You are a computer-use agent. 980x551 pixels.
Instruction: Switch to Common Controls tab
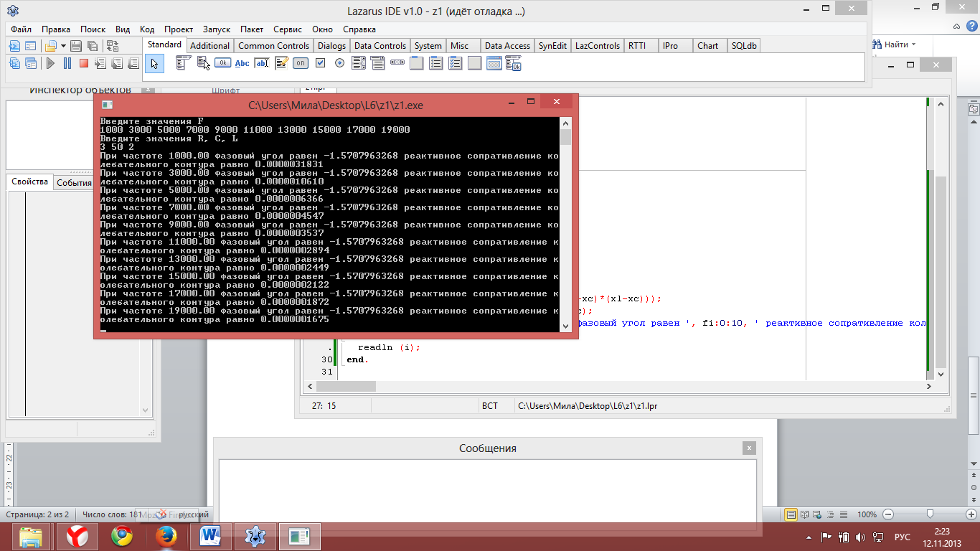pyautogui.click(x=273, y=46)
